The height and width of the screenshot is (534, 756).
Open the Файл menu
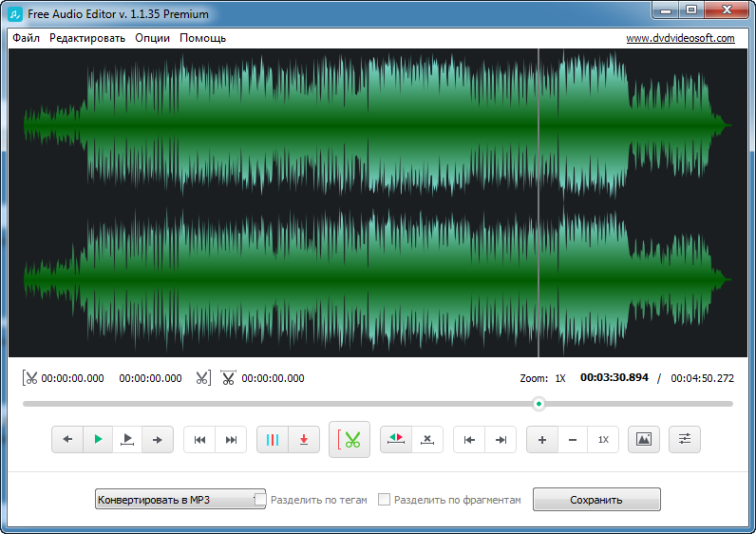pos(26,38)
